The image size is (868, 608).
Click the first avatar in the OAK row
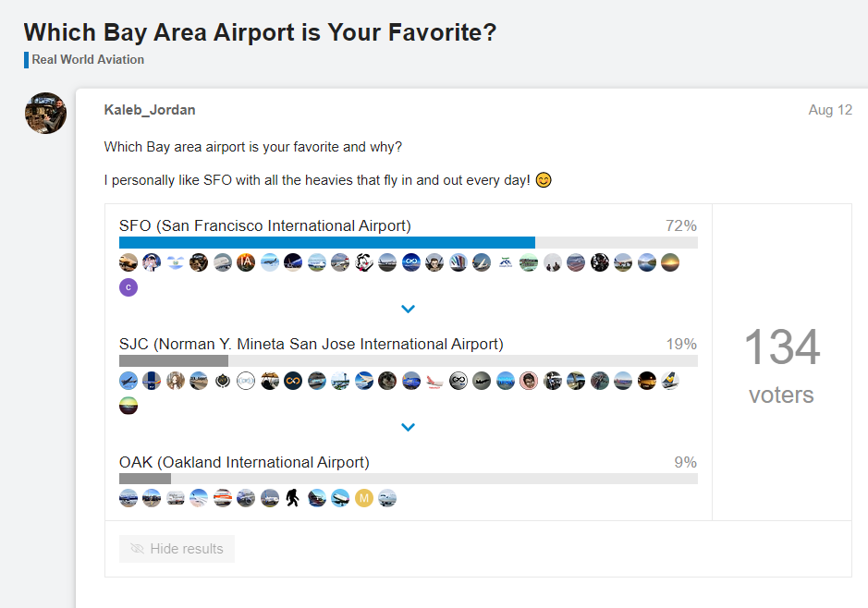[128, 498]
